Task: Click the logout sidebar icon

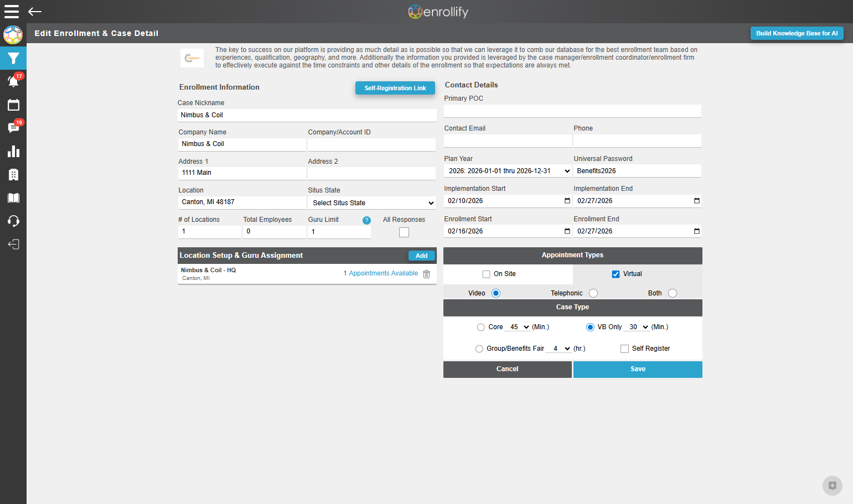Action: pyautogui.click(x=13, y=245)
